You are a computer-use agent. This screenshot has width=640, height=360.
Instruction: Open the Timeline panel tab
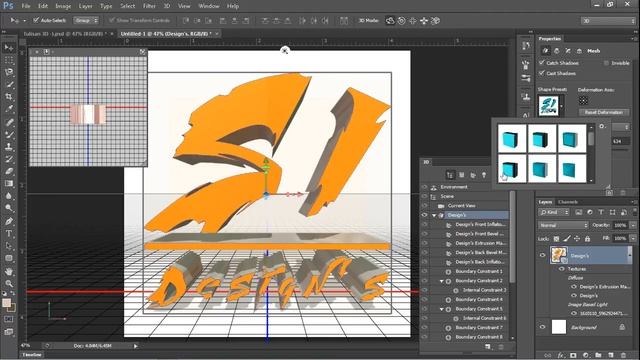[32, 354]
